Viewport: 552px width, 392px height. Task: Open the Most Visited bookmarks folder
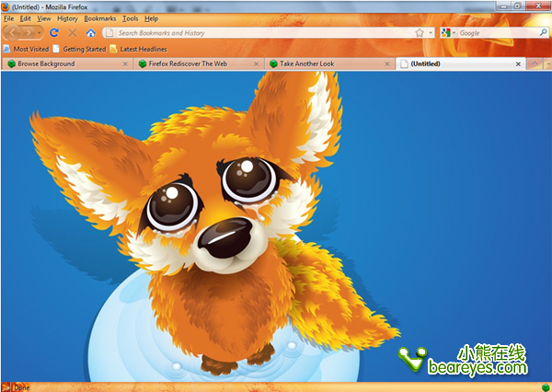26,49
